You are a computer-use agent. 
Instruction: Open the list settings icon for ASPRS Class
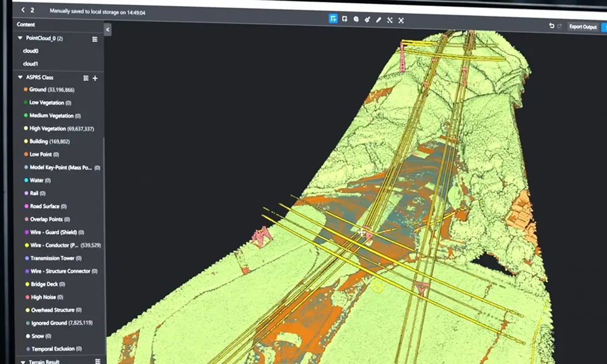(x=86, y=78)
